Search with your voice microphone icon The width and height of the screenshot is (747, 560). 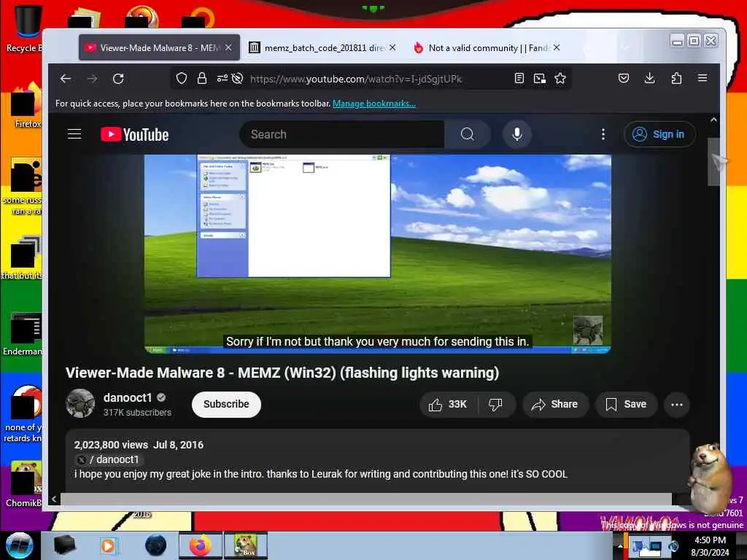(x=517, y=134)
